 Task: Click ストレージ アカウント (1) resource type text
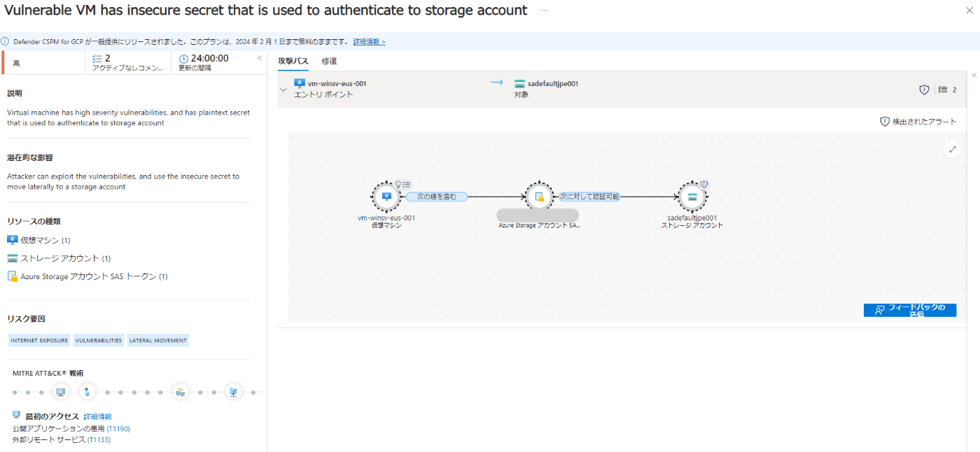click(65, 258)
